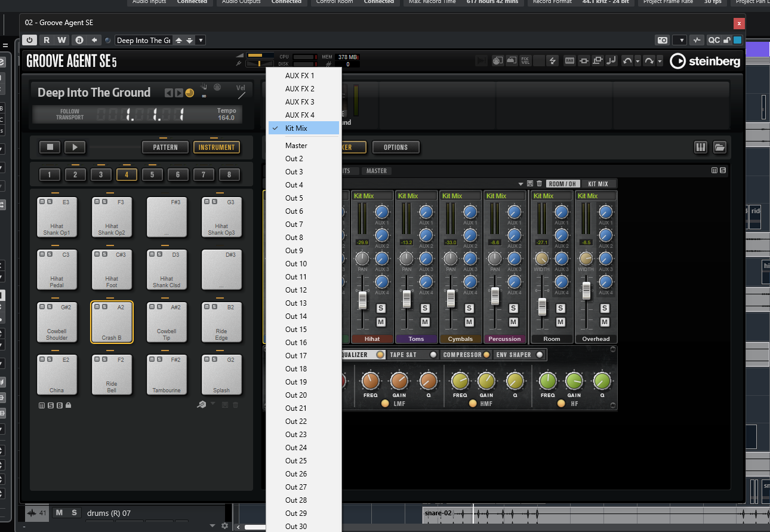This screenshot has width=770, height=532.
Task: Click the steinberg logo
Action: tap(705, 61)
